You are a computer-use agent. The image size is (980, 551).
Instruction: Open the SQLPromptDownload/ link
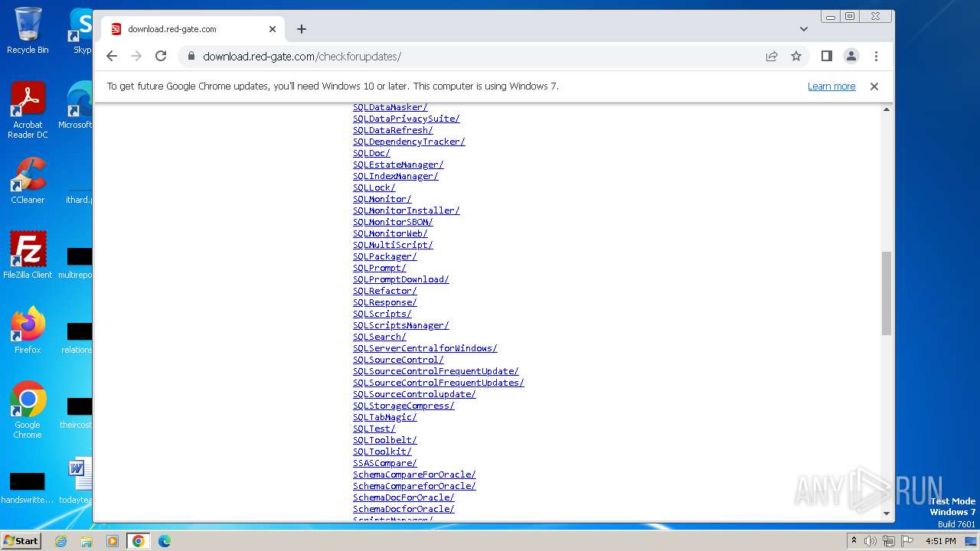(401, 279)
